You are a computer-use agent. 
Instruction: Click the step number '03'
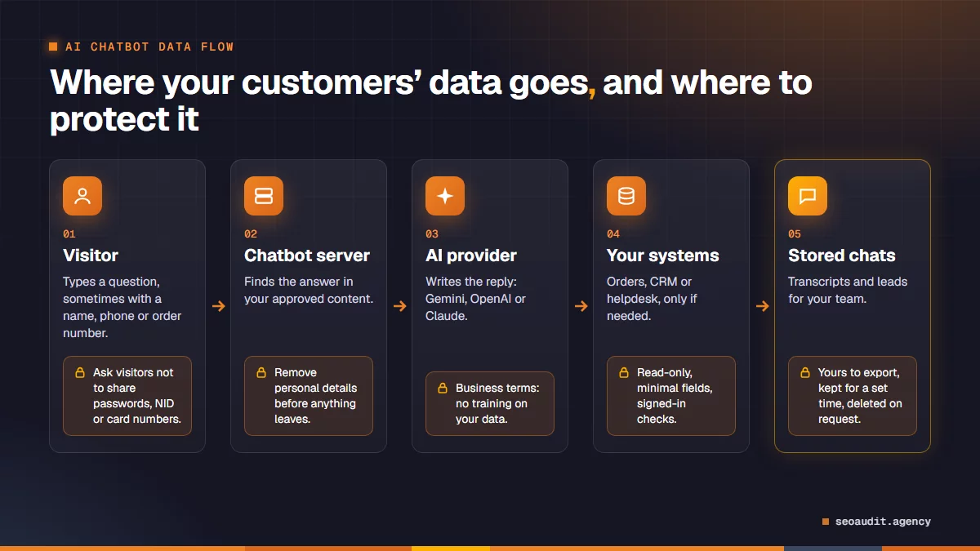click(x=432, y=234)
